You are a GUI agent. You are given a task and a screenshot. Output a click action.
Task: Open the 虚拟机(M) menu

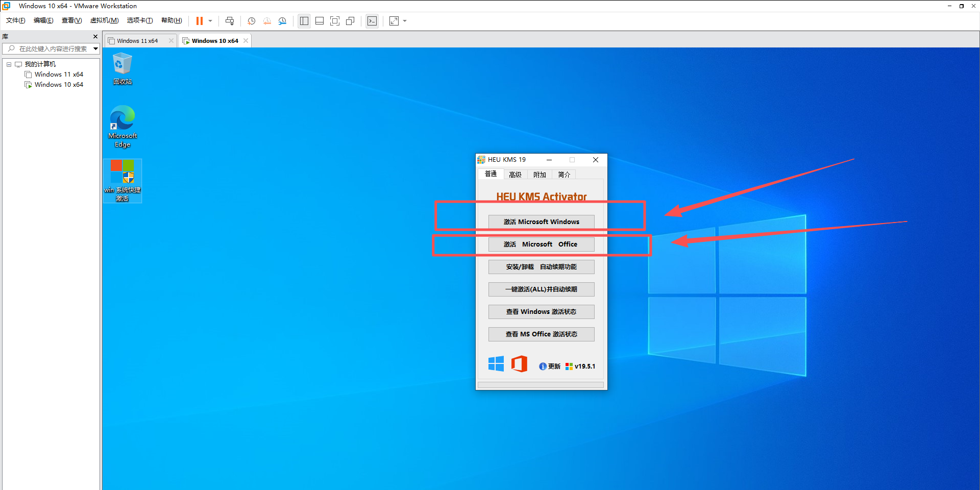click(x=104, y=20)
